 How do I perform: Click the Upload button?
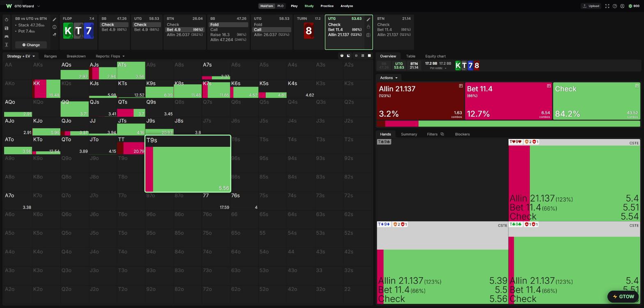(591, 6)
